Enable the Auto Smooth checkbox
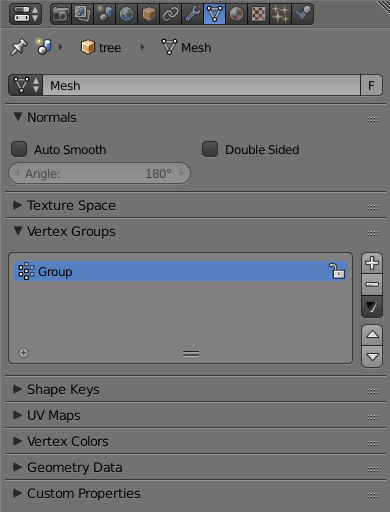The height and width of the screenshot is (512, 390). click(19, 149)
